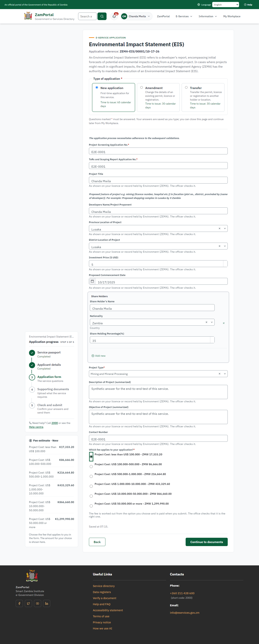Clear the Province Location selection
The image size is (259, 644).
pyautogui.click(x=219, y=228)
